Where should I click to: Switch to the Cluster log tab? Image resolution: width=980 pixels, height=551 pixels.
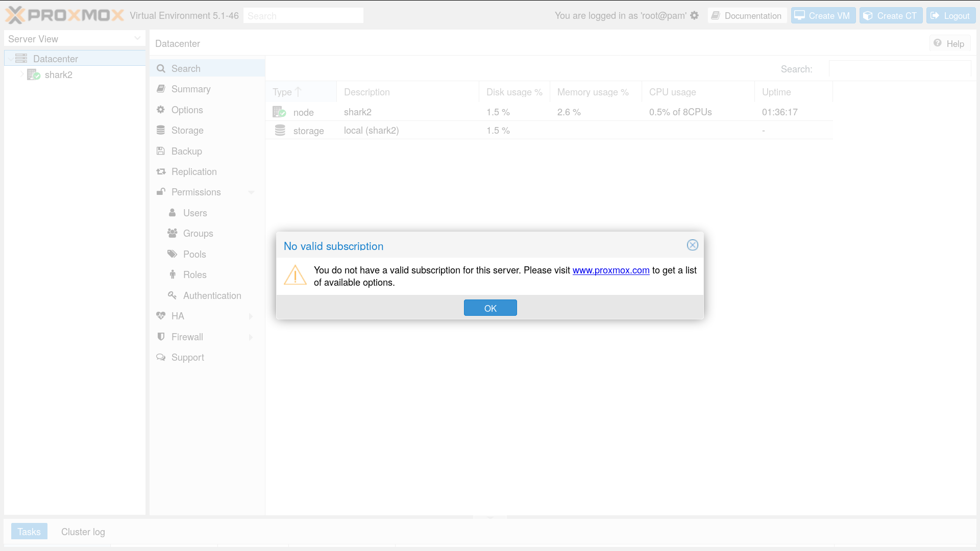coord(83,532)
